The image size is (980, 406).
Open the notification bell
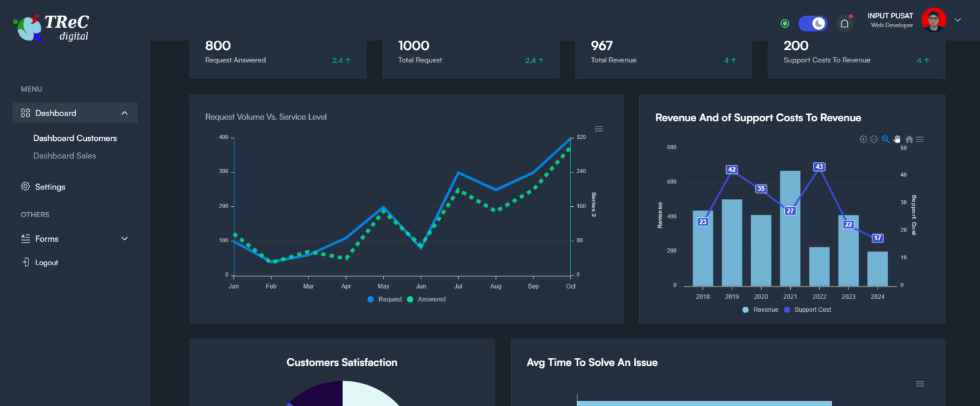click(844, 22)
